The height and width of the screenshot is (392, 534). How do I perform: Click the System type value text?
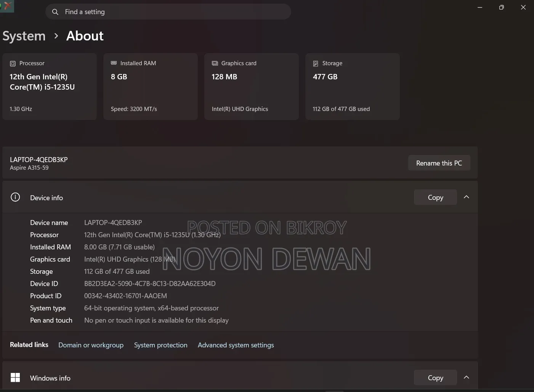pos(151,308)
